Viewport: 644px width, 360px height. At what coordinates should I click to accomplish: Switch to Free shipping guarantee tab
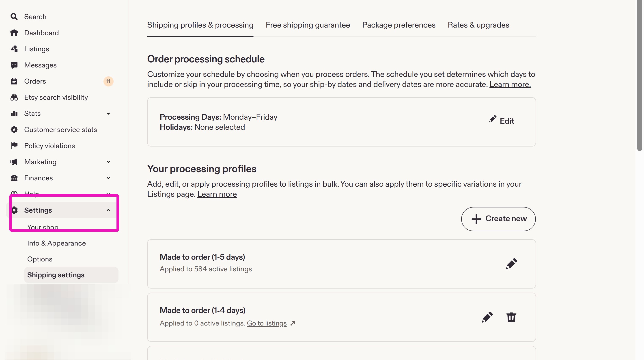point(308,25)
